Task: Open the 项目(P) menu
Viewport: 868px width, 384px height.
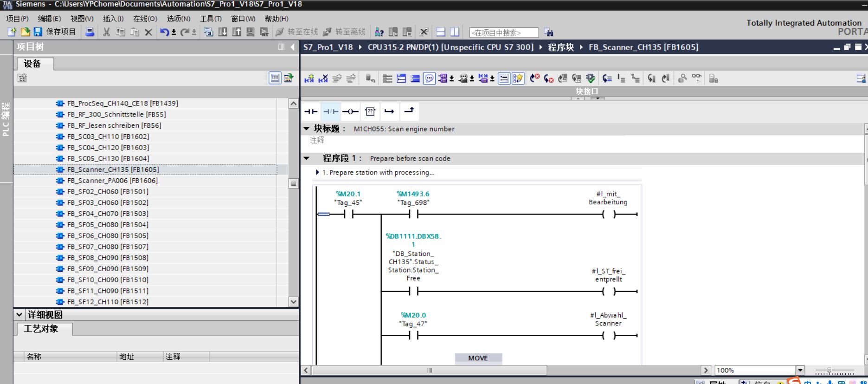Action: (x=17, y=19)
